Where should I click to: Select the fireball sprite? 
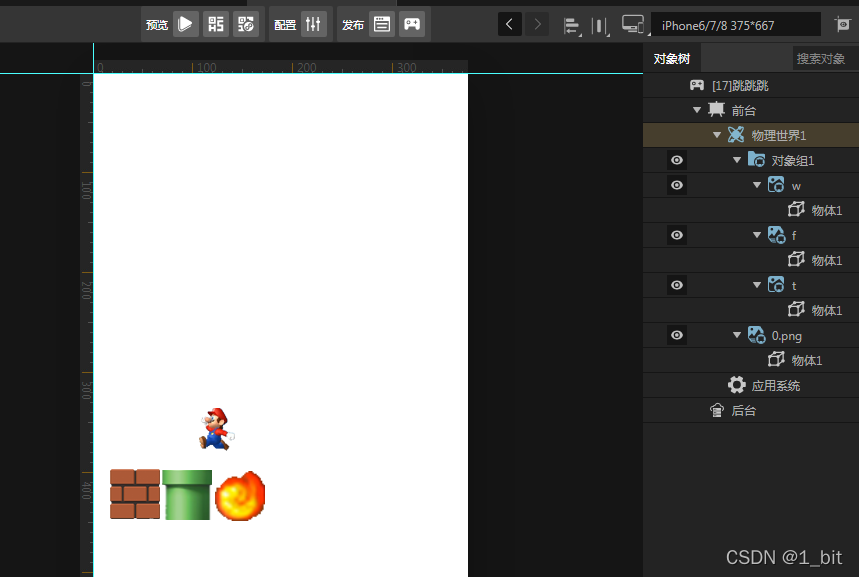[240, 496]
